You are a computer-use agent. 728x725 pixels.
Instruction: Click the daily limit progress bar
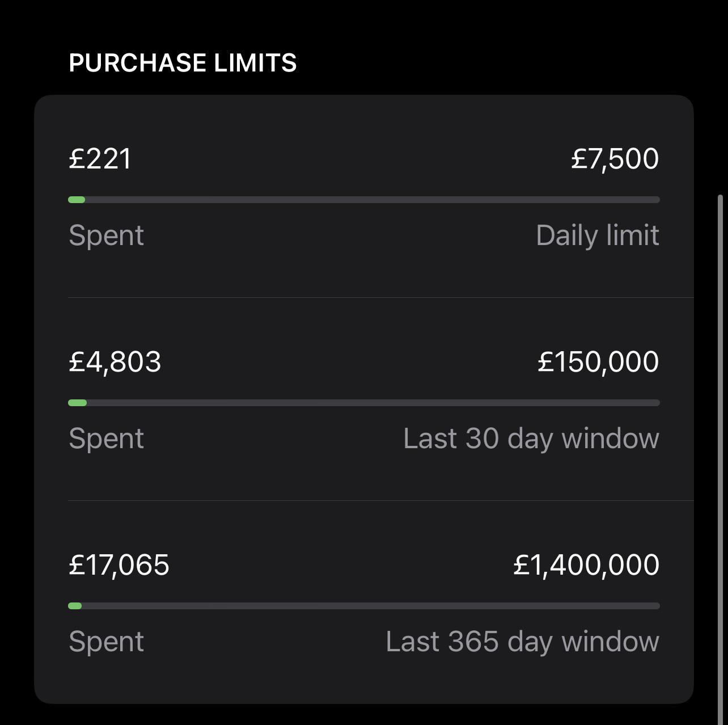[x=363, y=200]
